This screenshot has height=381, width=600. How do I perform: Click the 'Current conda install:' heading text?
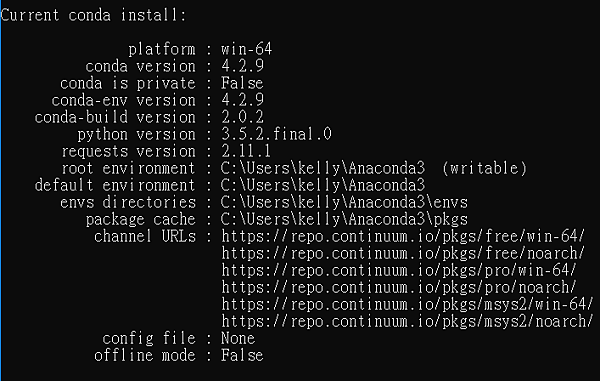pos(93,16)
